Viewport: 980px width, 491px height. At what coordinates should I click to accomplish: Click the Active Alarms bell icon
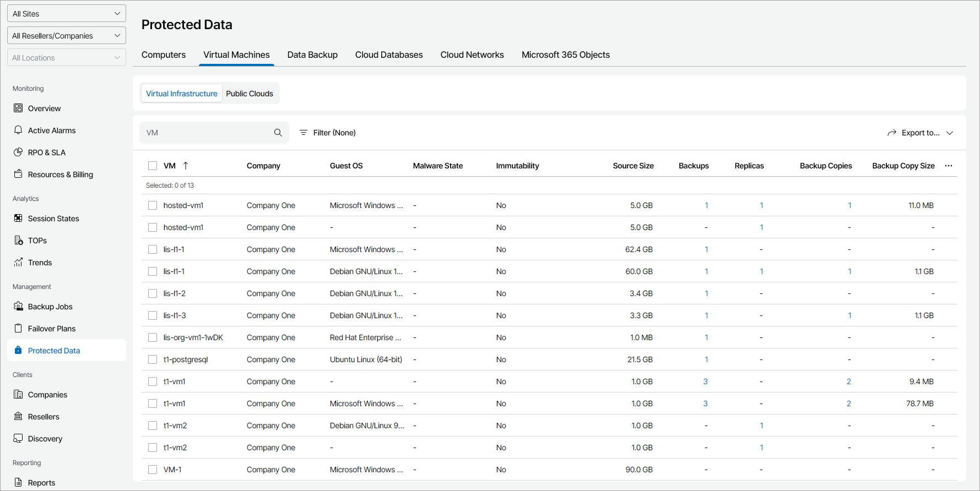pyautogui.click(x=18, y=130)
